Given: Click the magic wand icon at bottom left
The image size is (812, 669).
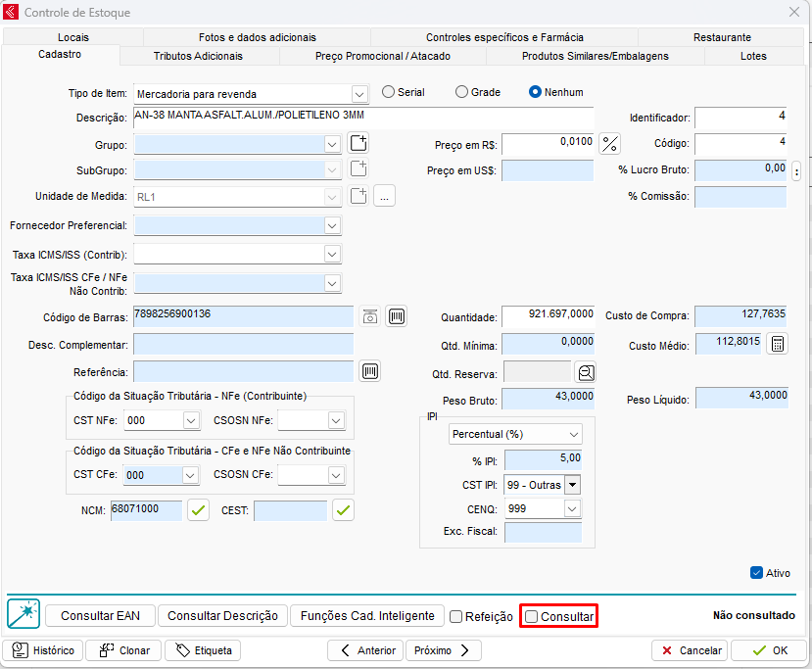Looking at the screenshot, I should (x=23, y=614).
